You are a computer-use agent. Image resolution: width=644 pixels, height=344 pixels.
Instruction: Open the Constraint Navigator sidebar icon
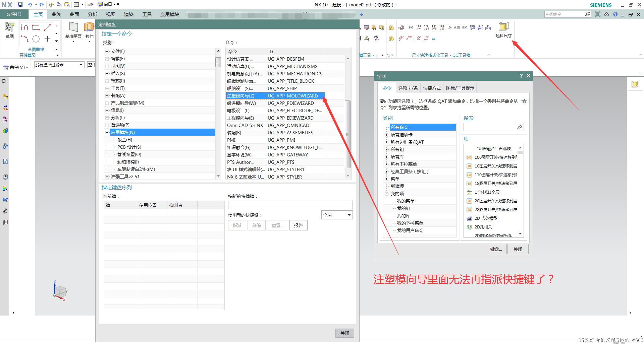click(x=5, y=108)
